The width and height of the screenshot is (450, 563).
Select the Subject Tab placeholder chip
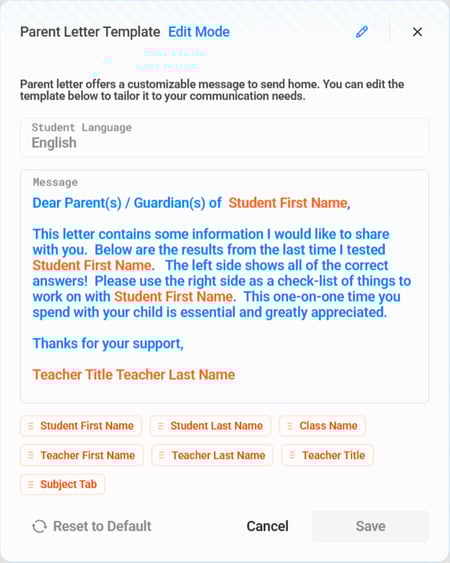click(x=62, y=484)
